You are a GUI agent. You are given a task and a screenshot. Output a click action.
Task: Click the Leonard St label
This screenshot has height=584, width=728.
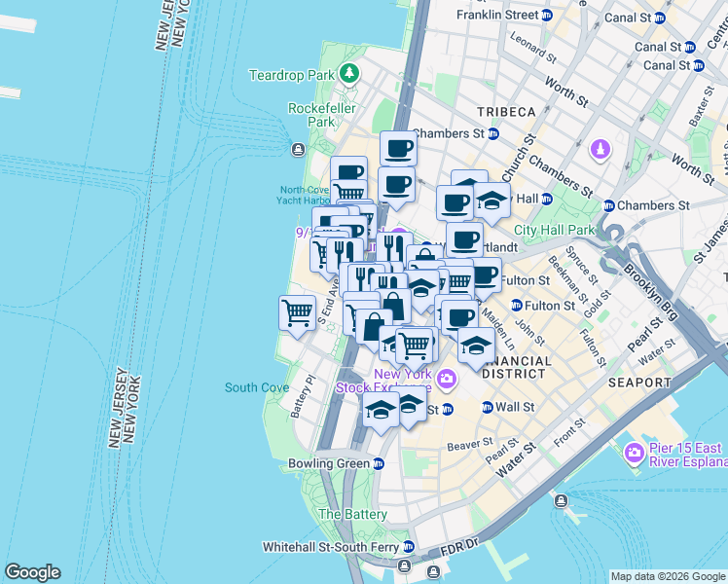tap(533, 47)
